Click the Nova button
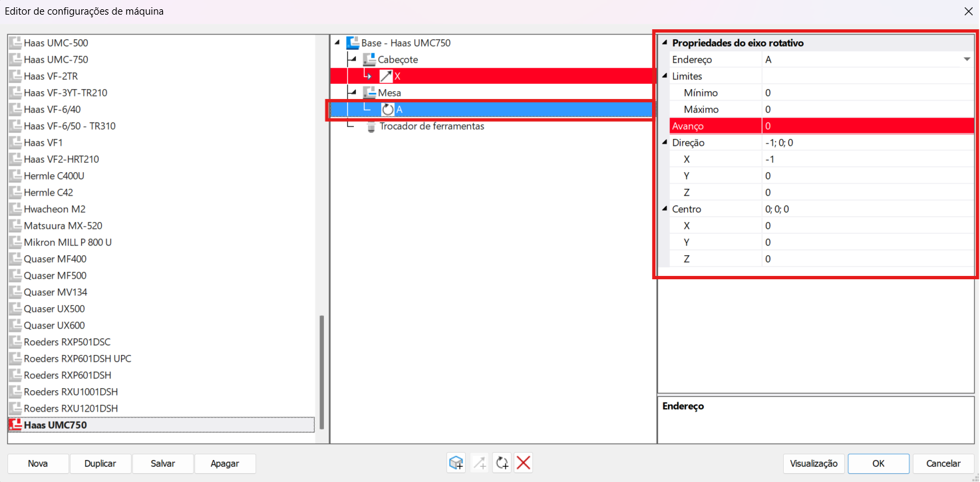 coord(38,463)
